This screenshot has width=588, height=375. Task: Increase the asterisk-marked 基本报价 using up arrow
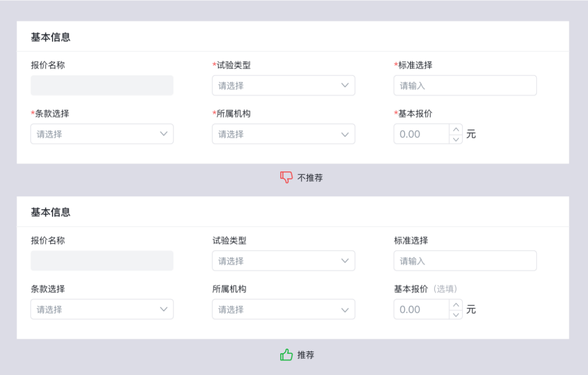click(456, 129)
